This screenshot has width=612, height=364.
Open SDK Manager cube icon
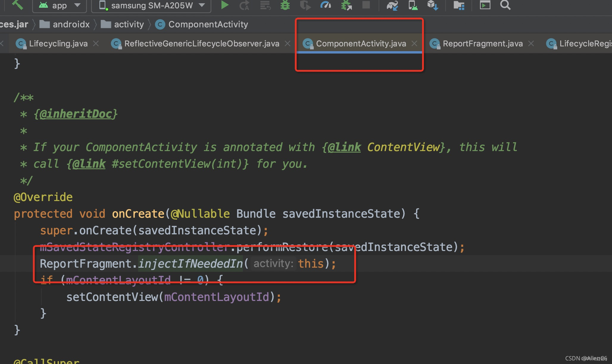click(x=433, y=5)
